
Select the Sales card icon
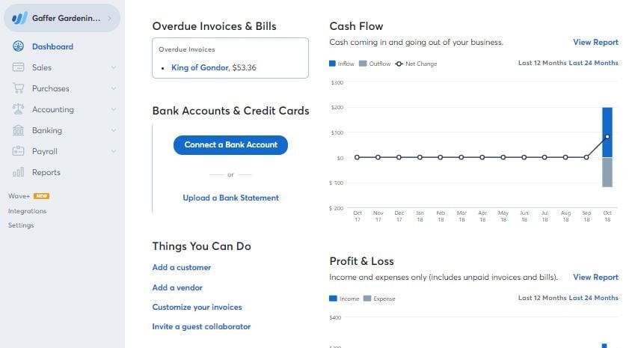click(18, 67)
